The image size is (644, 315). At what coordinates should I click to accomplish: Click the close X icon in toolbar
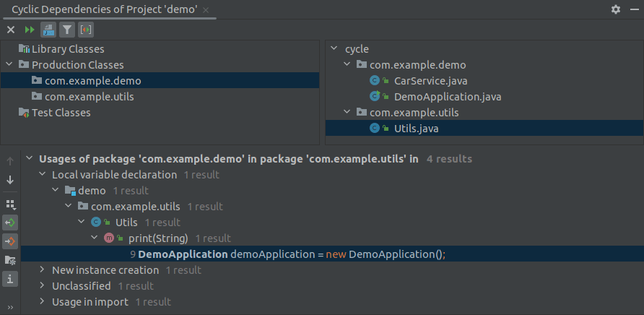click(x=11, y=30)
